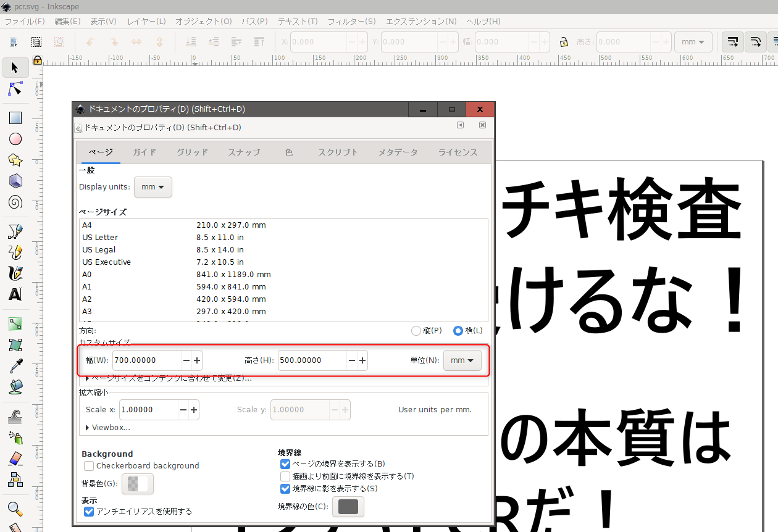Select the Zoom magnifier tool
778x532 pixels.
point(15,509)
